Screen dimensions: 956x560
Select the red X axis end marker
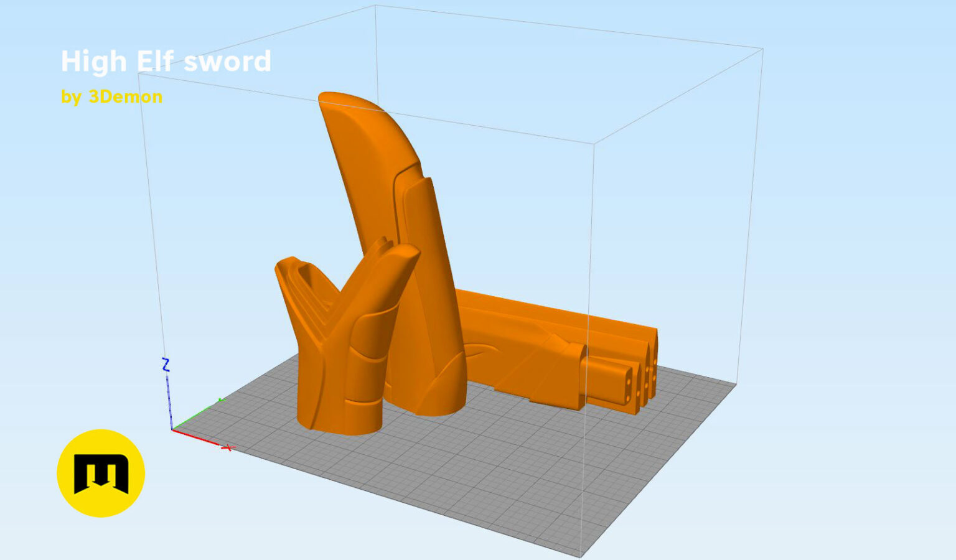tap(228, 448)
